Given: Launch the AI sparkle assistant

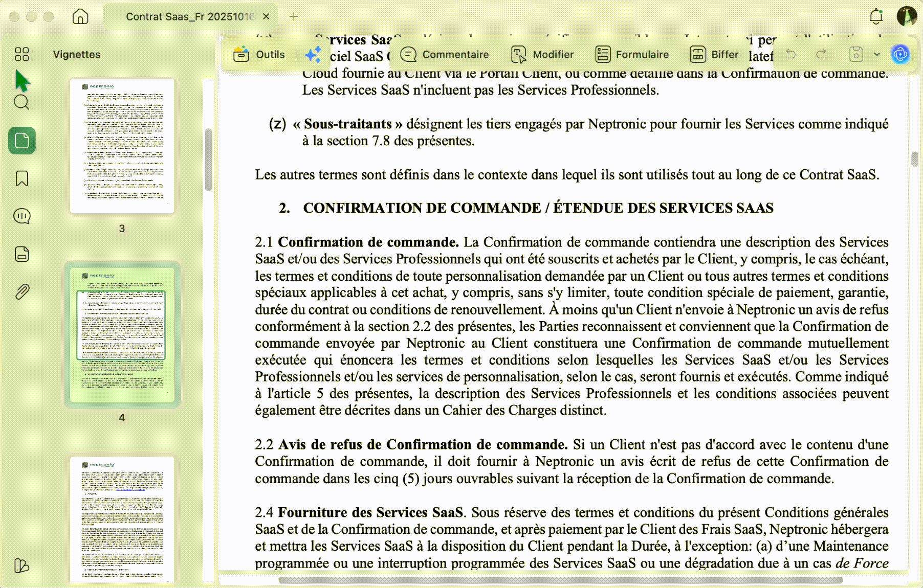Looking at the screenshot, I should pyautogui.click(x=313, y=54).
